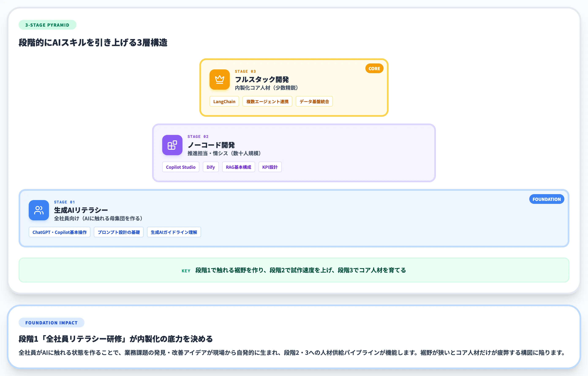
Task: Click the 内製化コア人材（少数精鋭） subtitle
Action: click(266, 88)
